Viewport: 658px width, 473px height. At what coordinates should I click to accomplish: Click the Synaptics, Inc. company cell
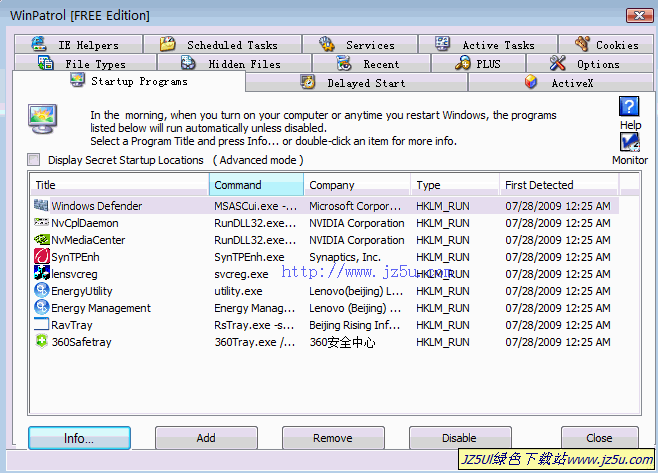345,257
